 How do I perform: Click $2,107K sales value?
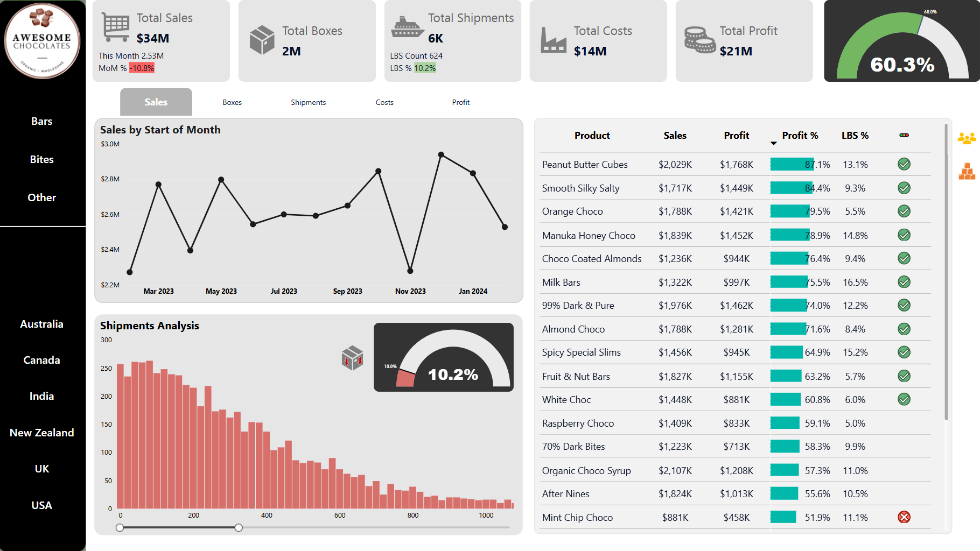(x=675, y=471)
